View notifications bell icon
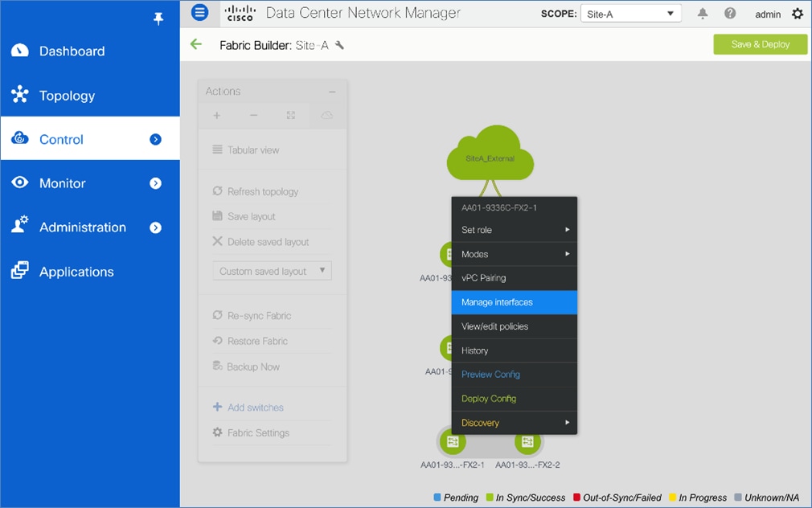Screen dimensions: 812x508 click(702, 14)
